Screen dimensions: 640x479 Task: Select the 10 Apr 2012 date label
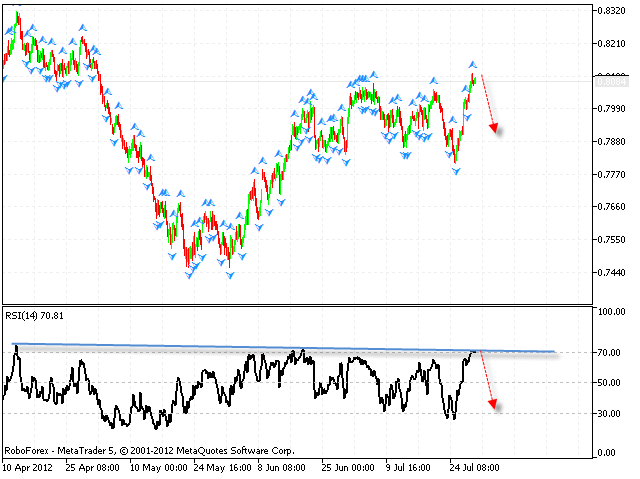click(29, 467)
